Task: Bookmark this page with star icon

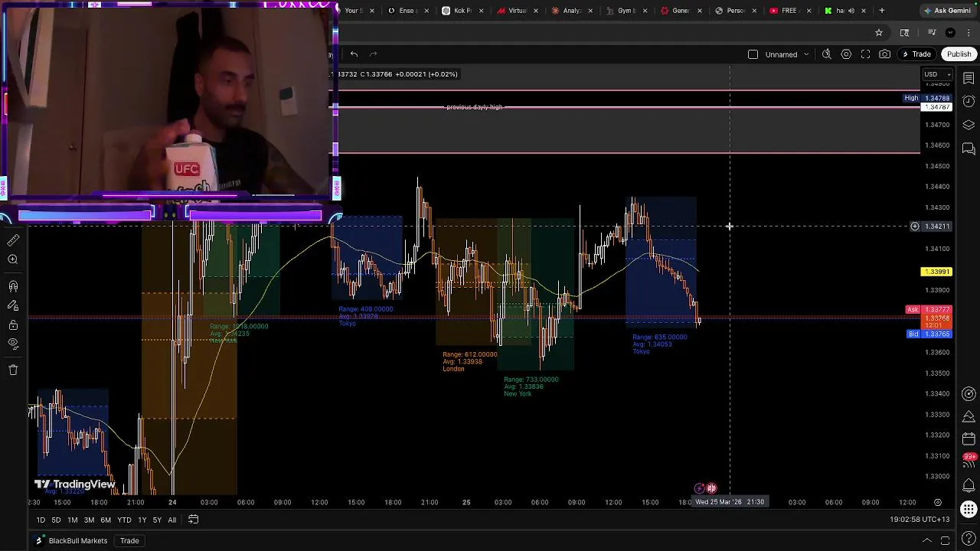Action: (x=879, y=33)
